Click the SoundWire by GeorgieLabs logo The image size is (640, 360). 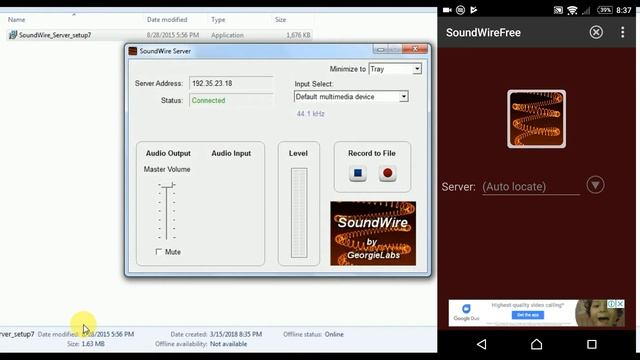373,233
